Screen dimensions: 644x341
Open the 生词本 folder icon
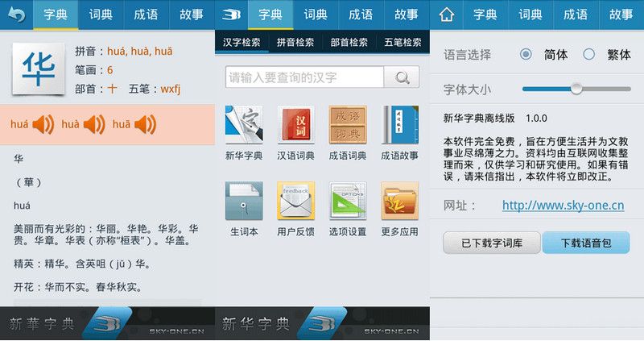click(244, 201)
